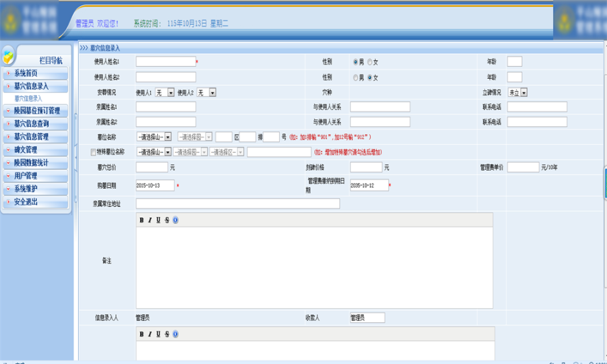
Task: Click the 管理员 欢迎您 header text
Action: pyautogui.click(x=96, y=24)
